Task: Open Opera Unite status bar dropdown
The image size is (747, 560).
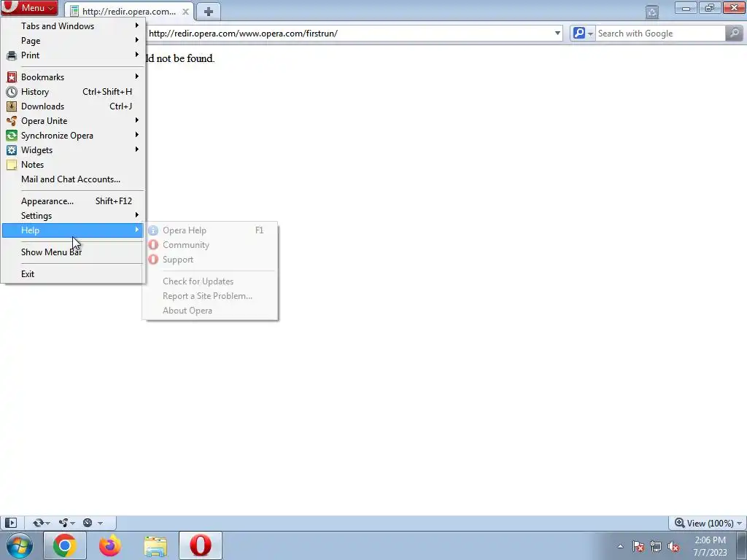Action: (72, 524)
